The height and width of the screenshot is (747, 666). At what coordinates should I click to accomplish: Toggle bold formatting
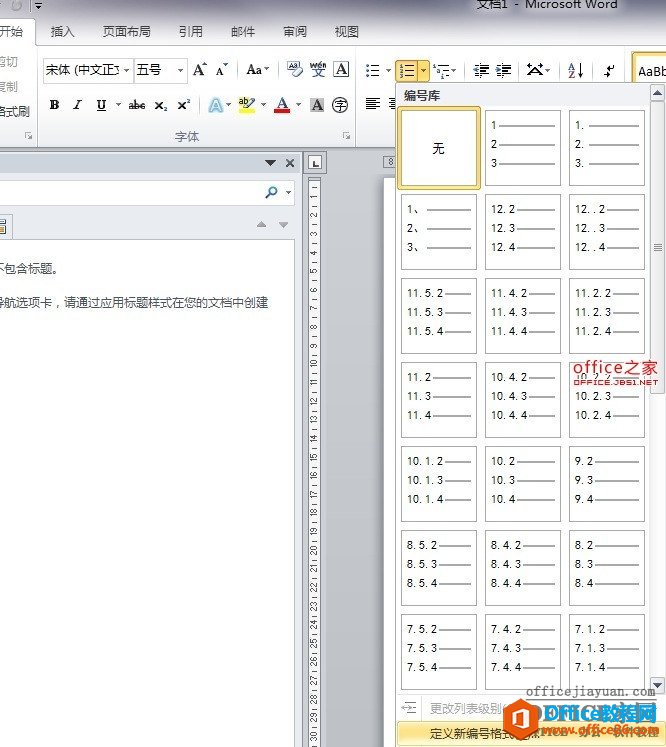[54, 105]
